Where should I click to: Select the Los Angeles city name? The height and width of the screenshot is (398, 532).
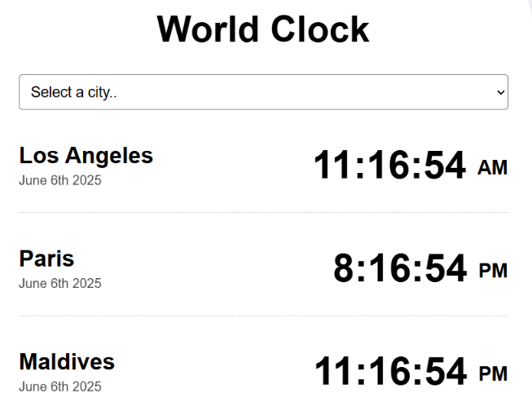coord(86,155)
